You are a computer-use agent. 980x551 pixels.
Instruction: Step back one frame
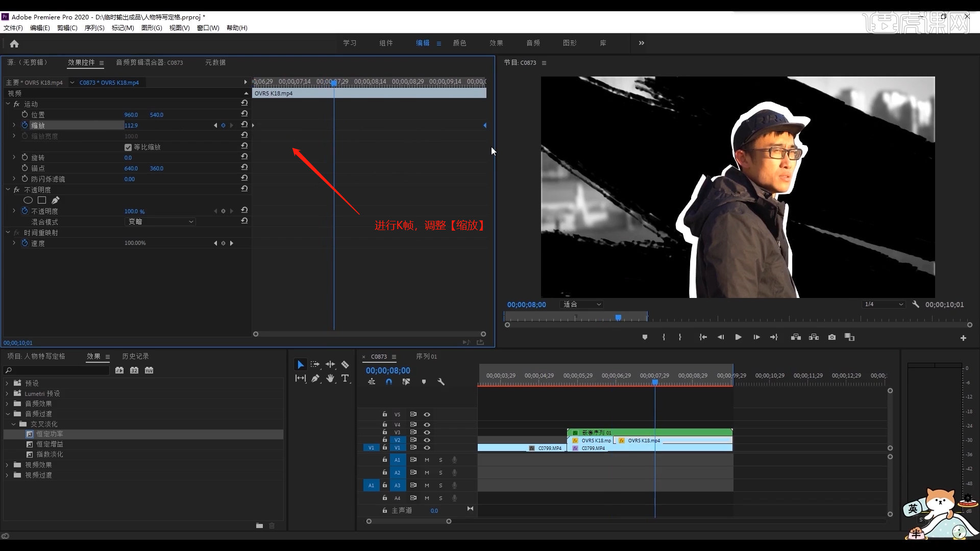(x=721, y=337)
